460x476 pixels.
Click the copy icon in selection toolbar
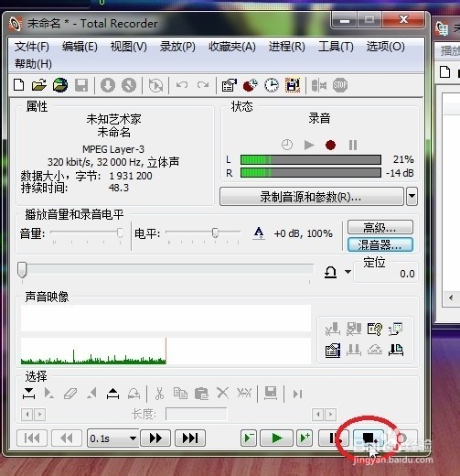tap(180, 394)
